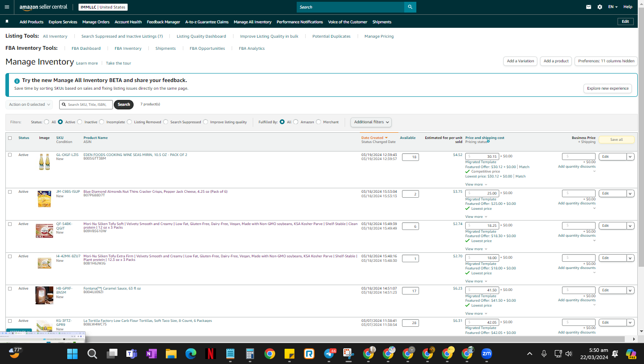This screenshot has height=364, width=644.
Task: Open Voice of the Customer
Action: pyautogui.click(x=348, y=22)
